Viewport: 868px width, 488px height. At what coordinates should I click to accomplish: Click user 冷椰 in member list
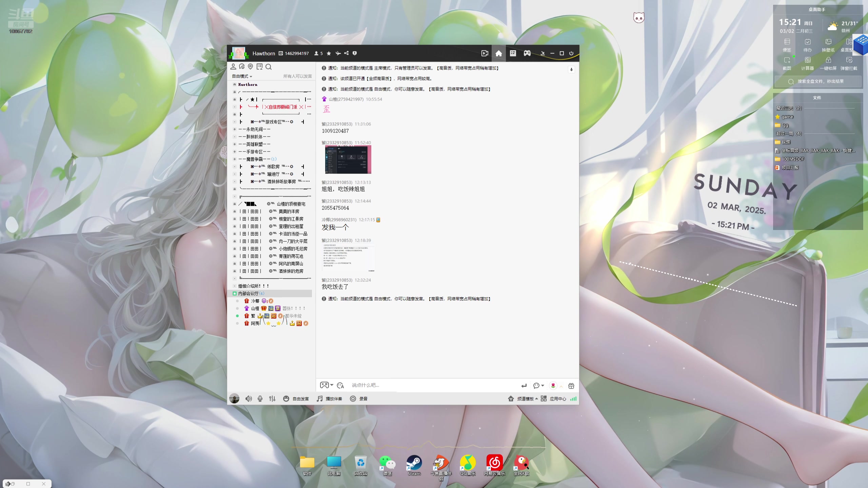tap(255, 301)
